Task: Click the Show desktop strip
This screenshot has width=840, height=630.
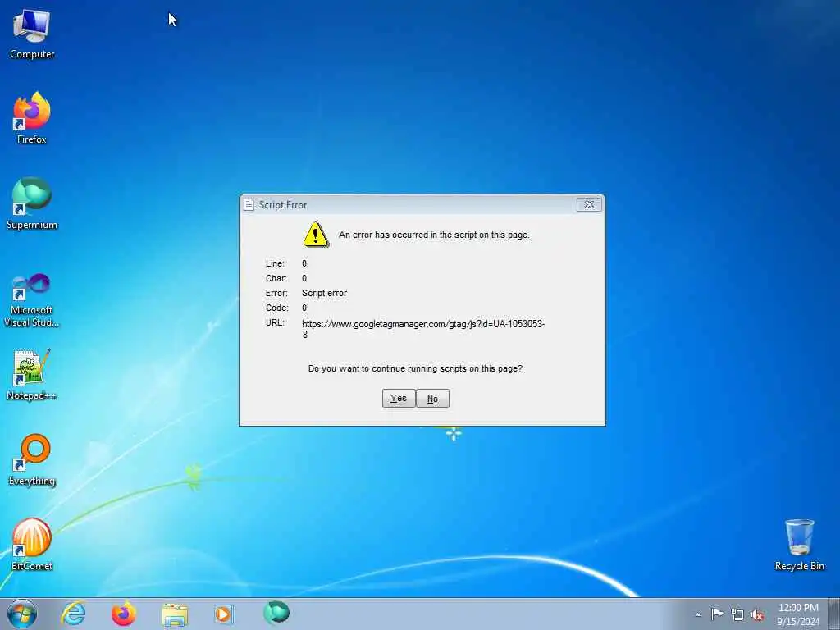Action: click(834, 614)
